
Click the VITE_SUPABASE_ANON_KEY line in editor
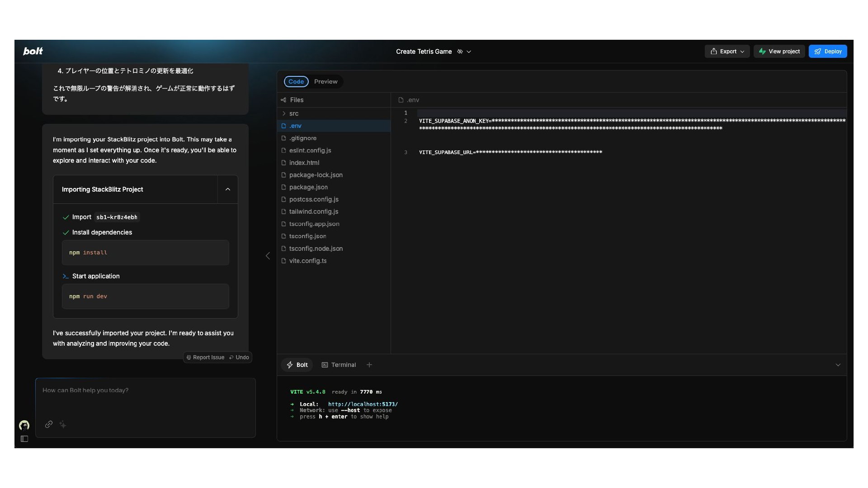(632, 125)
